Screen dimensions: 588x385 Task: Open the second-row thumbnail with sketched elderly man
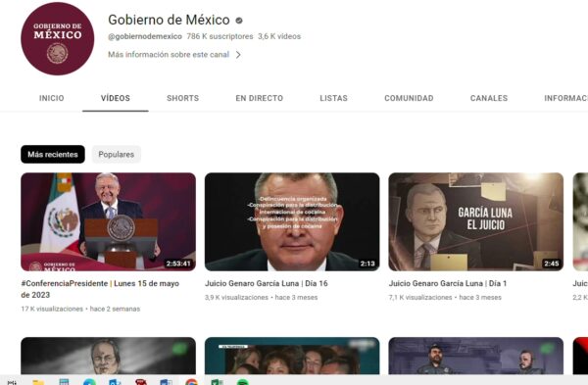click(x=108, y=356)
